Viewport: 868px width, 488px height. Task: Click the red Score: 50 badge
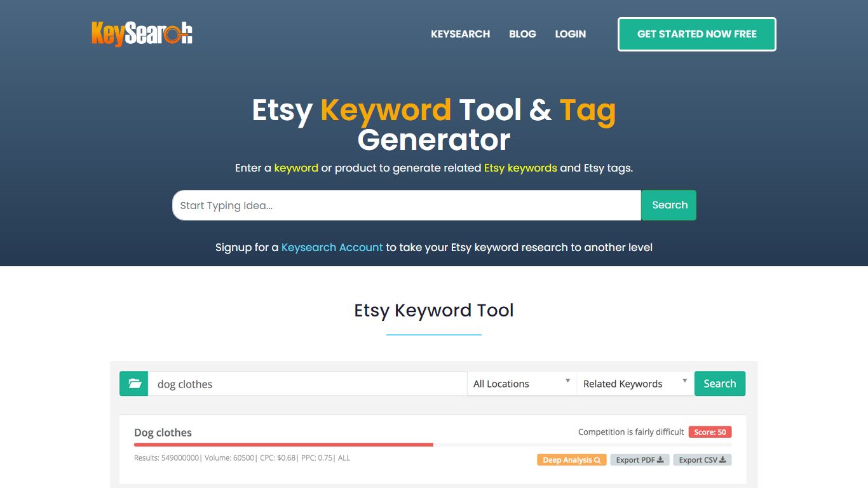pyautogui.click(x=710, y=432)
